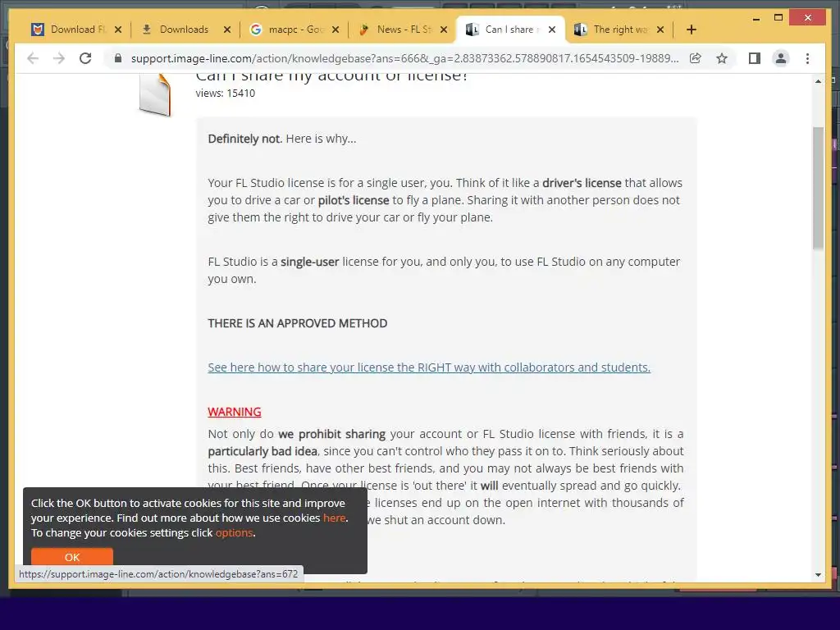
Task: Open the Chrome profile menu
Action: 781,58
